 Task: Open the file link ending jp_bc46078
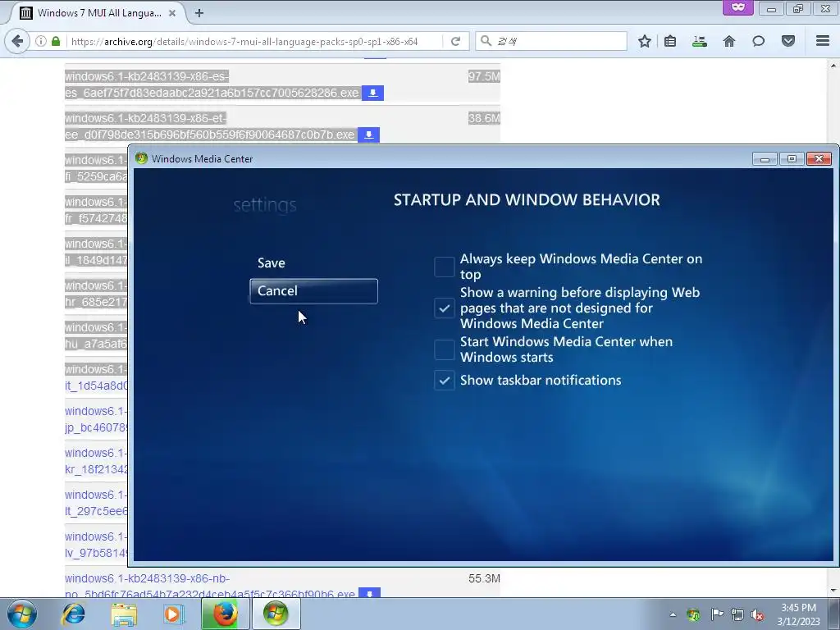[x=96, y=419]
